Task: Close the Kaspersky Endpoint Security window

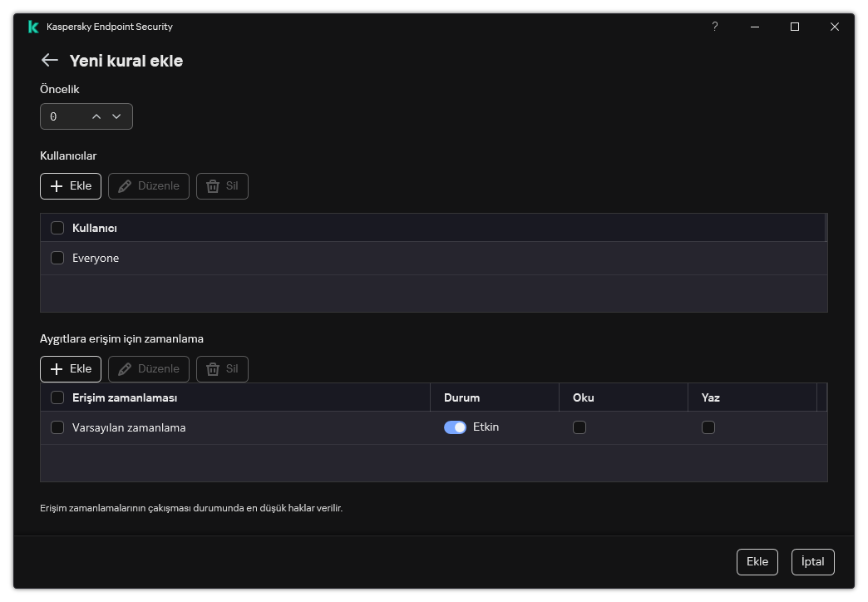Action: [835, 27]
